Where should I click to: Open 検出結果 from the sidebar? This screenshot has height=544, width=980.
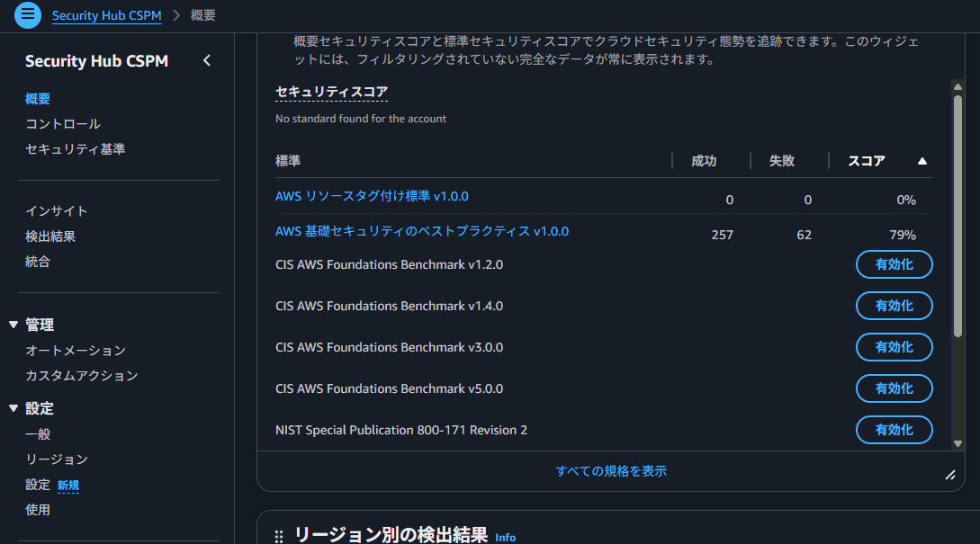coord(50,236)
